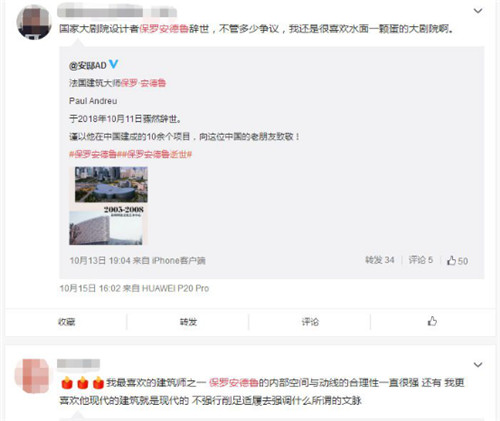Expand the second post's options chevron

[x=478, y=365]
